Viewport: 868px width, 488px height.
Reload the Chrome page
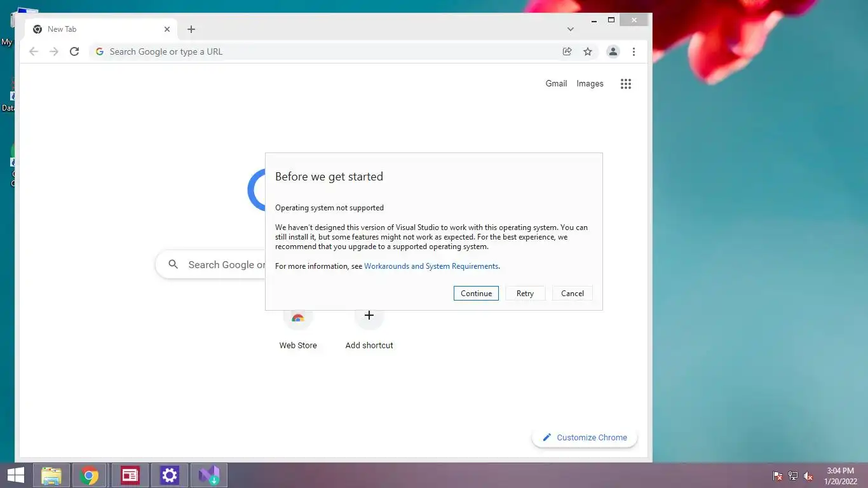point(74,51)
